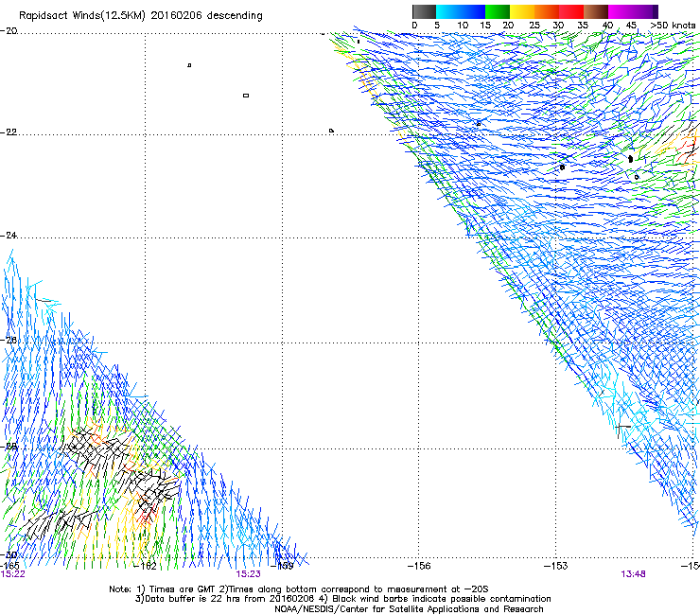Screen dimensions: 700x615
Task: Click the purple '13:48' pass time
Action: tap(633, 574)
